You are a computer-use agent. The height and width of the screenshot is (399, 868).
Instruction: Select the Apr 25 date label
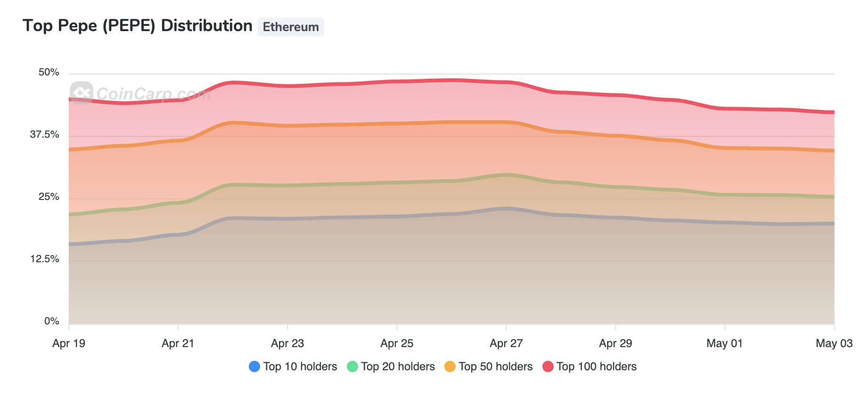coord(397,343)
